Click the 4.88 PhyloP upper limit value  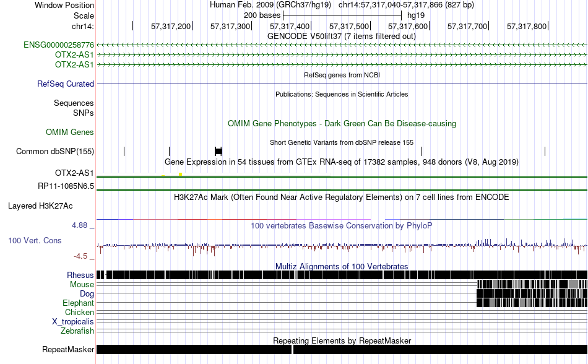(x=79, y=225)
